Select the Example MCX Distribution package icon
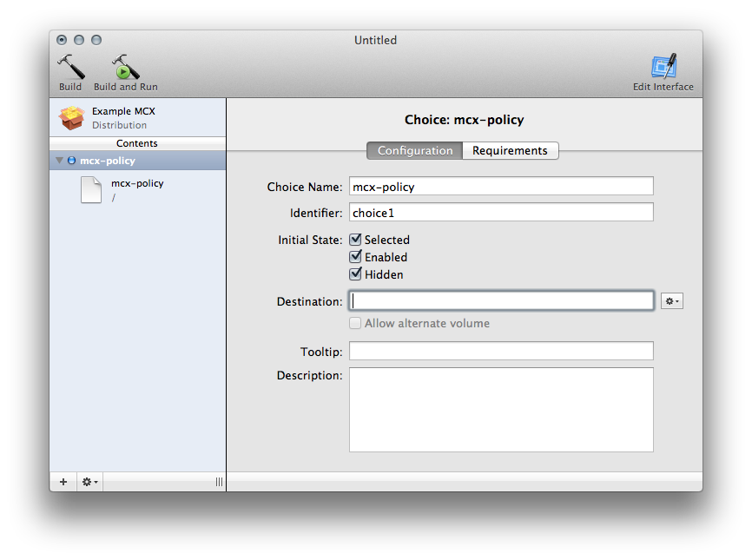Image resolution: width=752 pixels, height=560 pixels. click(x=71, y=118)
